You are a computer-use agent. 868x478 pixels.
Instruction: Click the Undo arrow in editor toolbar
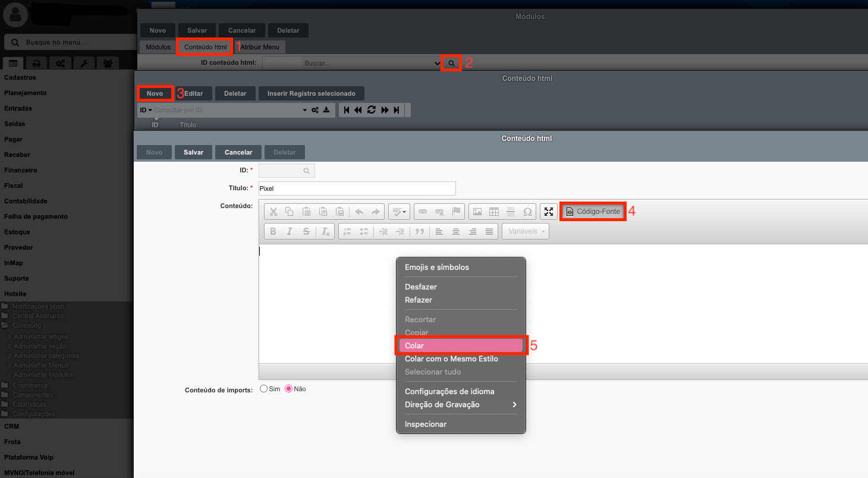point(359,212)
